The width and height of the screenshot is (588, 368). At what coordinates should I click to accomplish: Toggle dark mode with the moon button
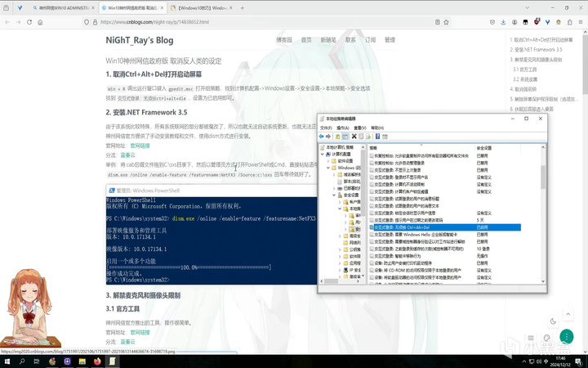point(553,321)
